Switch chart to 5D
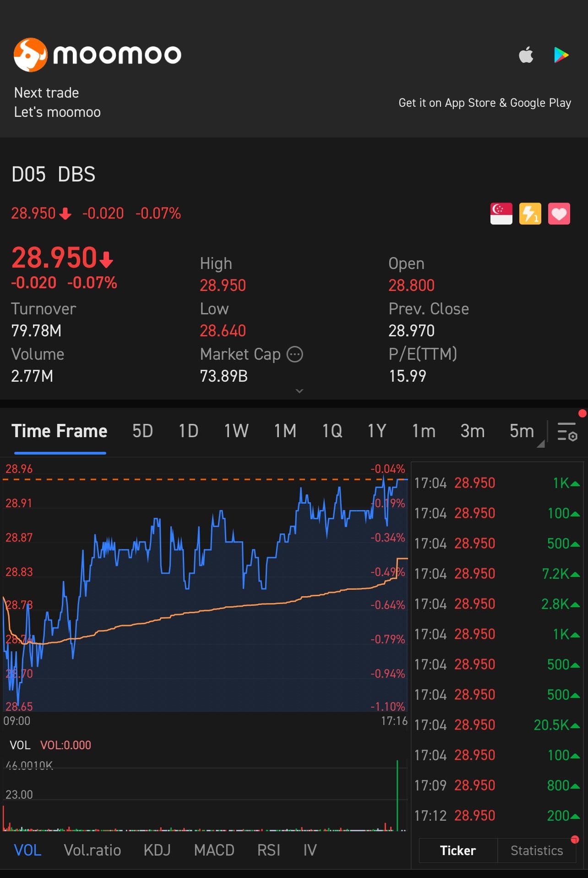The height and width of the screenshot is (878, 588). [142, 431]
